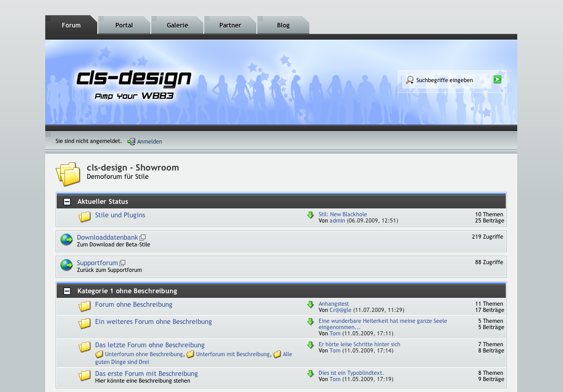
Task: Click the Downloaddatenbank globe icon
Action: (x=67, y=240)
